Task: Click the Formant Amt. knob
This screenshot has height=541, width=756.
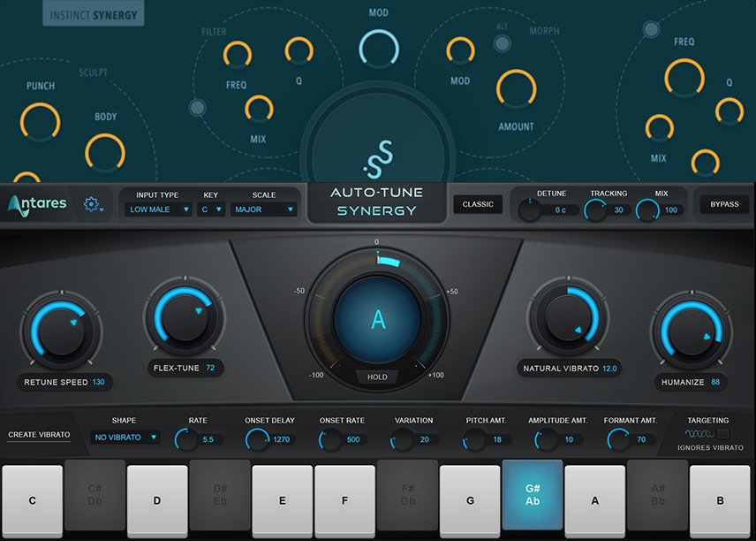Action: pos(618,439)
